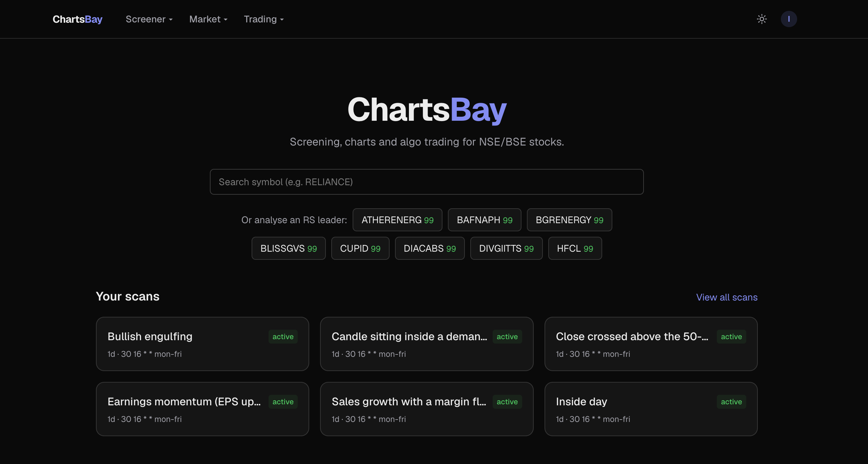This screenshot has width=868, height=464.
Task: Click the active badge on Bullish engulfing
Action: pyautogui.click(x=283, y=336)
